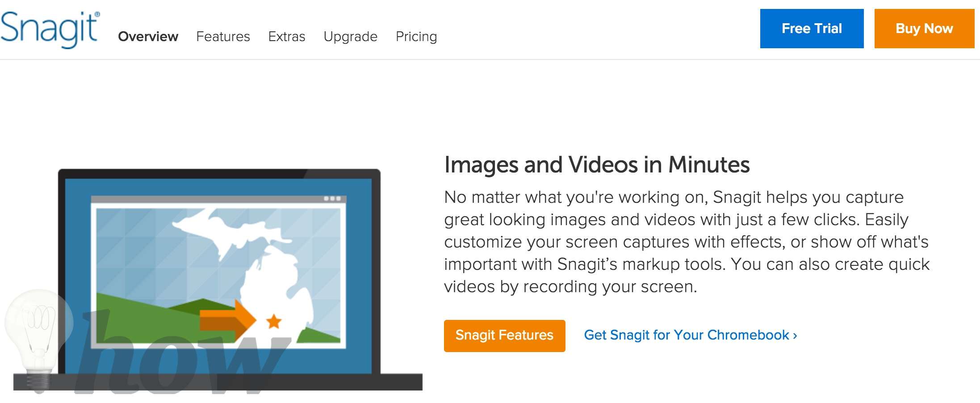Click the Images and Videos in Minutes heading

(597, 165)
